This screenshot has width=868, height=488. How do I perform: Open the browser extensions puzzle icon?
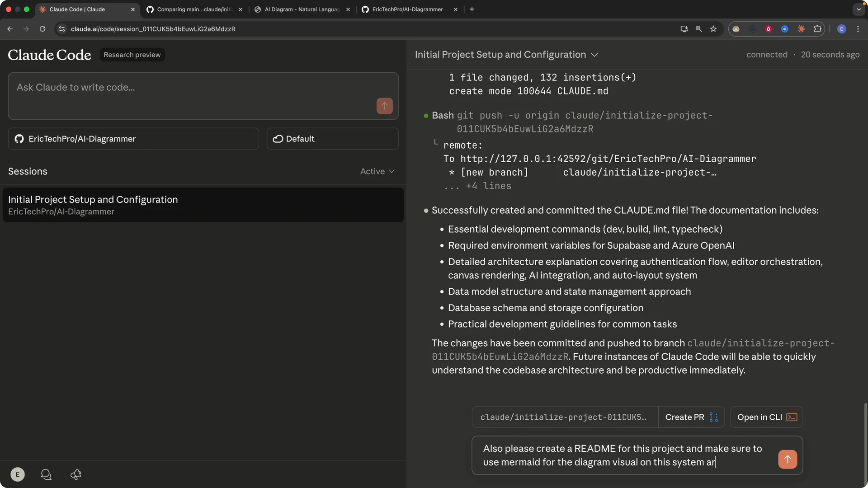pos(817,29)
